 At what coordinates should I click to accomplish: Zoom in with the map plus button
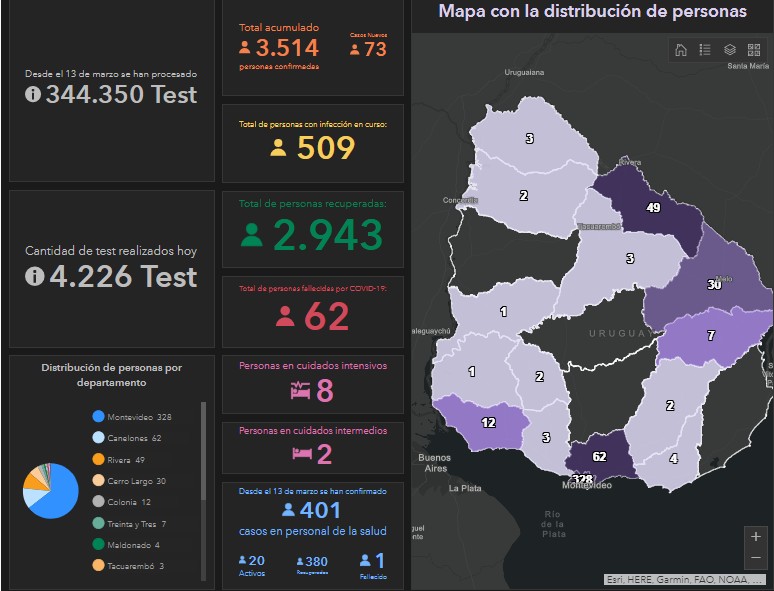click(756, 536)
